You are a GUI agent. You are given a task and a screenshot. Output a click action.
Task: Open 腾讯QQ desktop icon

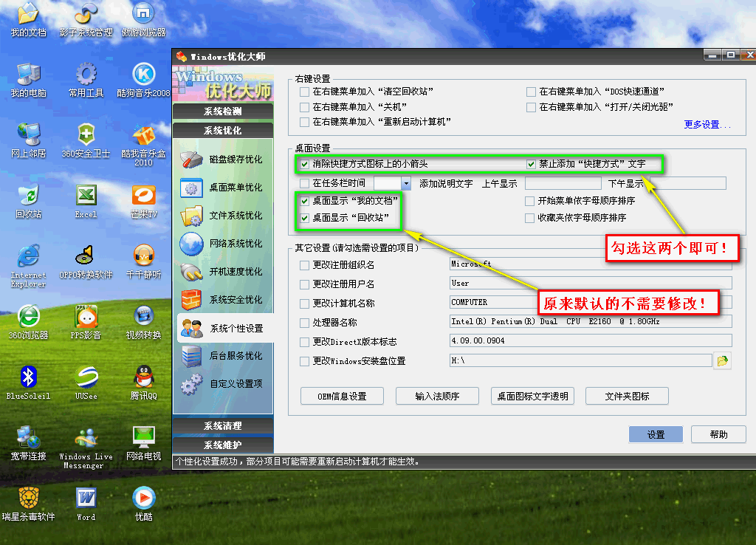(144, 383)
